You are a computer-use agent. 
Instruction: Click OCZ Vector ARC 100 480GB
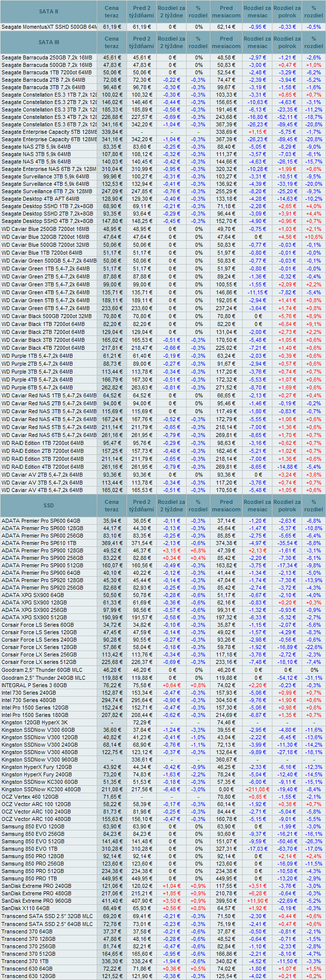coord(36,819)
